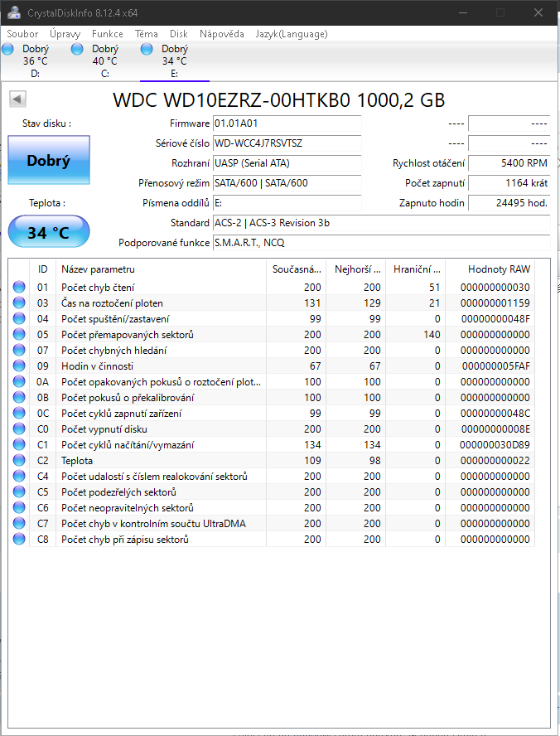Click status orb for Čas na roztočení ploten
This screenshot has width=560, height=736.
pos(19,303)
